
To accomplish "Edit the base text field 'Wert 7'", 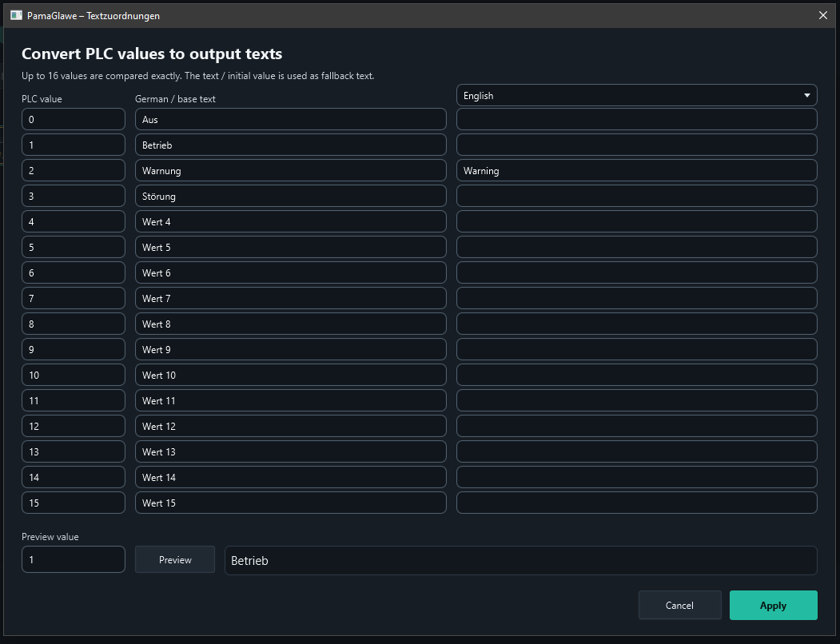I will click(x=290, y=298).
